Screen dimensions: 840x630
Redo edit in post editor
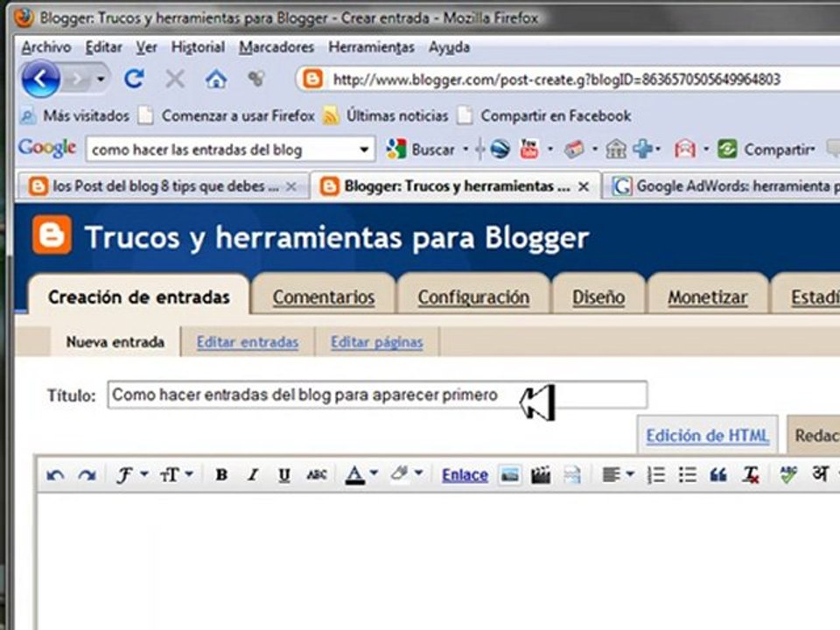pyautogui.click(x=87, y=474)
